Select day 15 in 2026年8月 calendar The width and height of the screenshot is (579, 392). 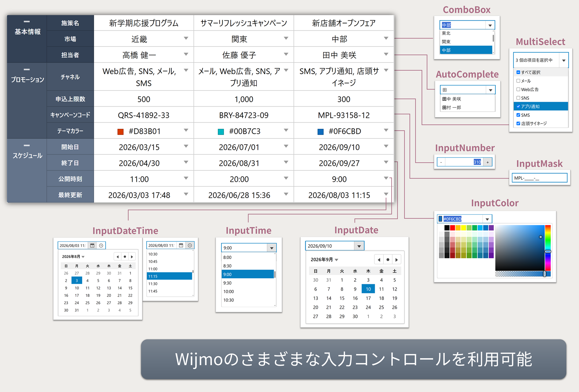click(x=130, y=288)
